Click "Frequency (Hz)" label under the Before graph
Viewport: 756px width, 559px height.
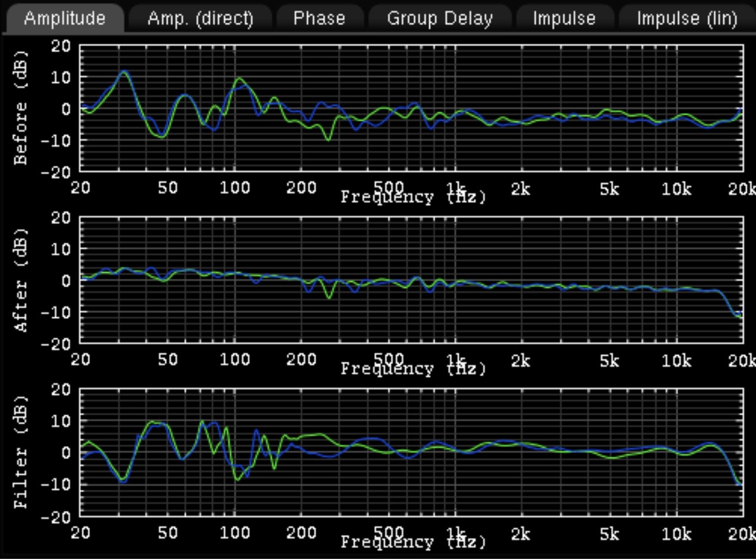pyautogui.click(x=413, y=197)
